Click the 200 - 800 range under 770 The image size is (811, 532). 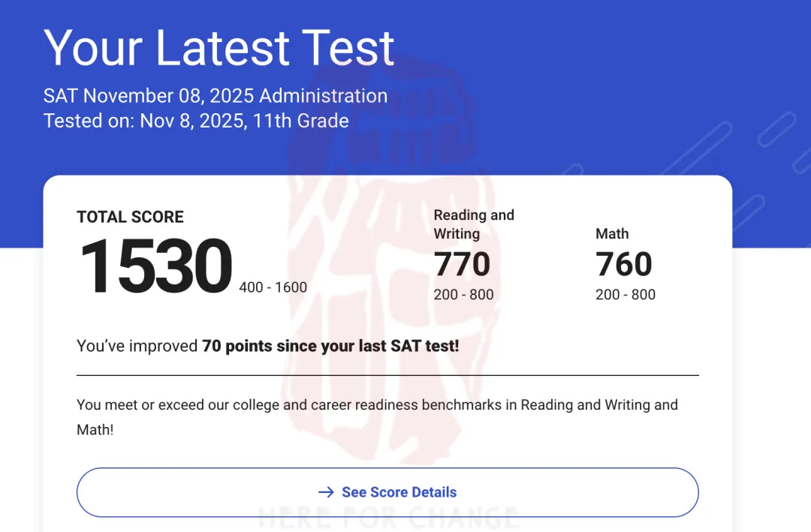[463, 295]
